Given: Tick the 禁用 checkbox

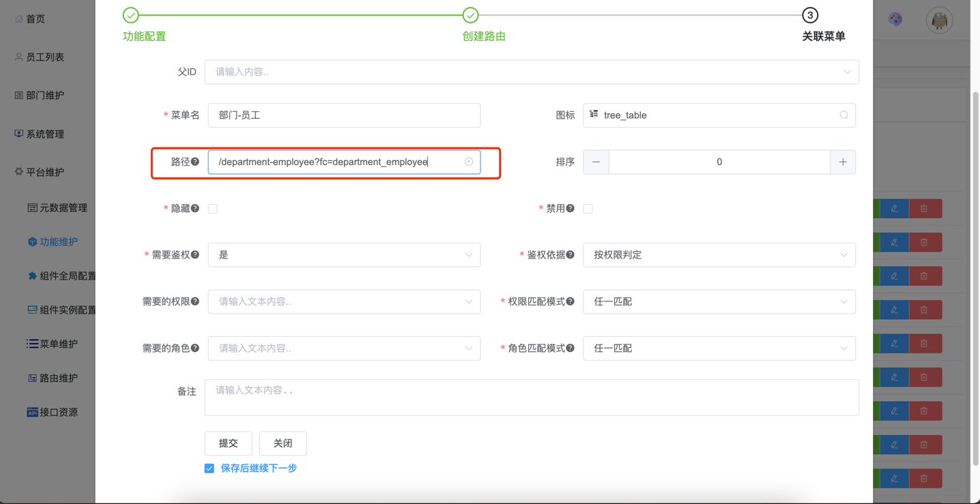Looking at the screenshot, I should coord(588,209).
